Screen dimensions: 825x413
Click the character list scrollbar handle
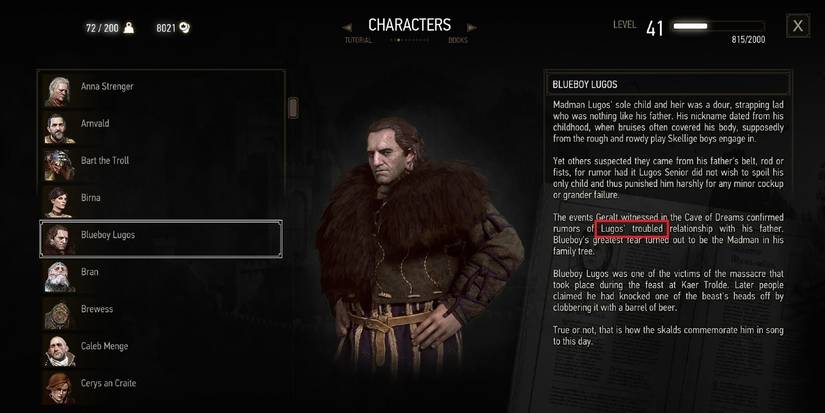coord(293,108)
